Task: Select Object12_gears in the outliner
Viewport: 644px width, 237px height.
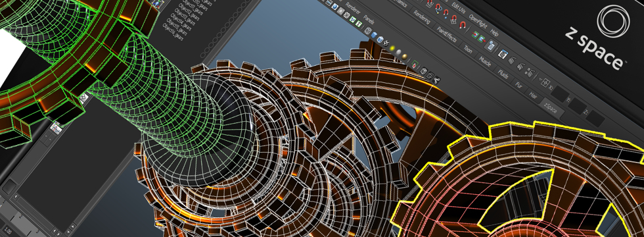Action: point(190,13)
